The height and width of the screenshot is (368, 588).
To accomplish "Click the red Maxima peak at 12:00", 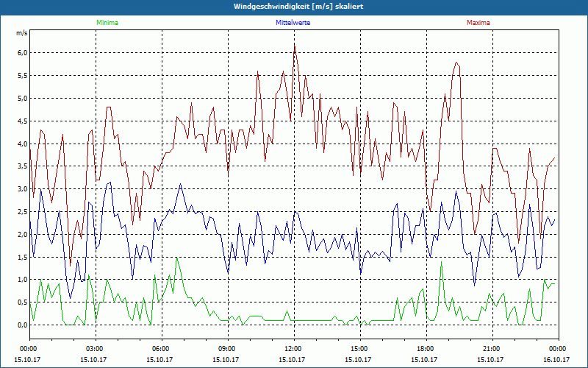I will tap(295, 46).
